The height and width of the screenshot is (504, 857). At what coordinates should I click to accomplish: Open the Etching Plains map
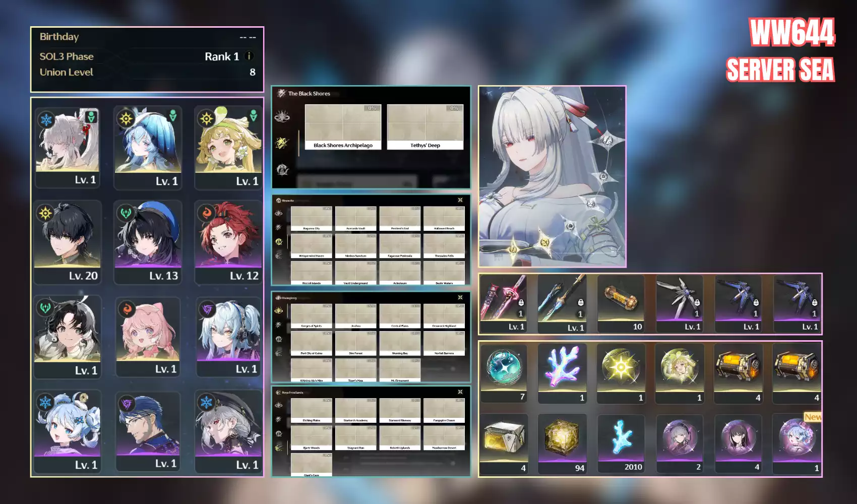pos(312,410)
